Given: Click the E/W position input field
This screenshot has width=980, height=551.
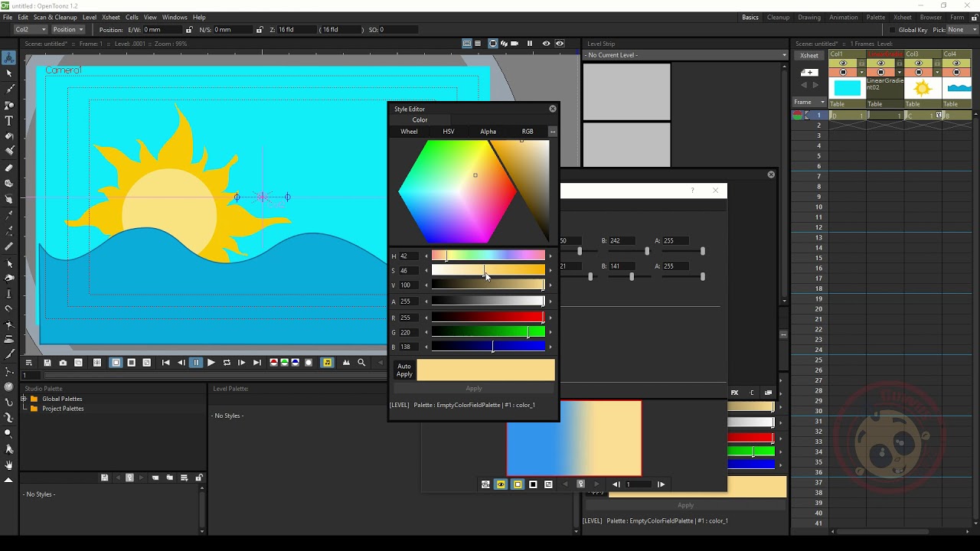Looking at the screenshot, I should coord(163,30).
